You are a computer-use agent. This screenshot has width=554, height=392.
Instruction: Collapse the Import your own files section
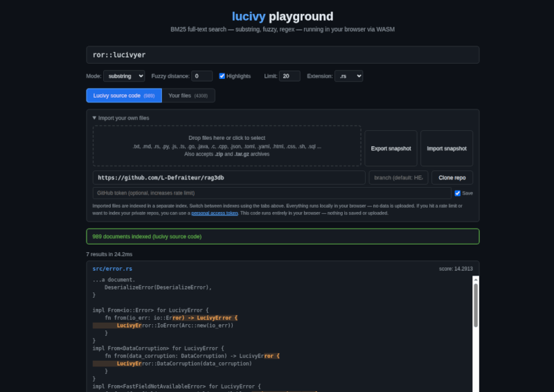click(x=120, y=118)
